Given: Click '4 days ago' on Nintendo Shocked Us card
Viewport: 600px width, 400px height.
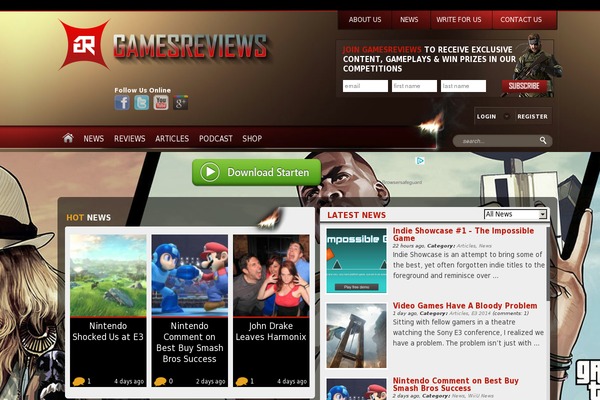Looking at the screenshot, I should point(129,382).
